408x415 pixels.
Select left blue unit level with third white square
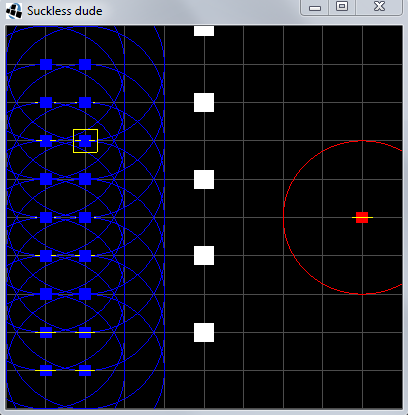(46, 179)
